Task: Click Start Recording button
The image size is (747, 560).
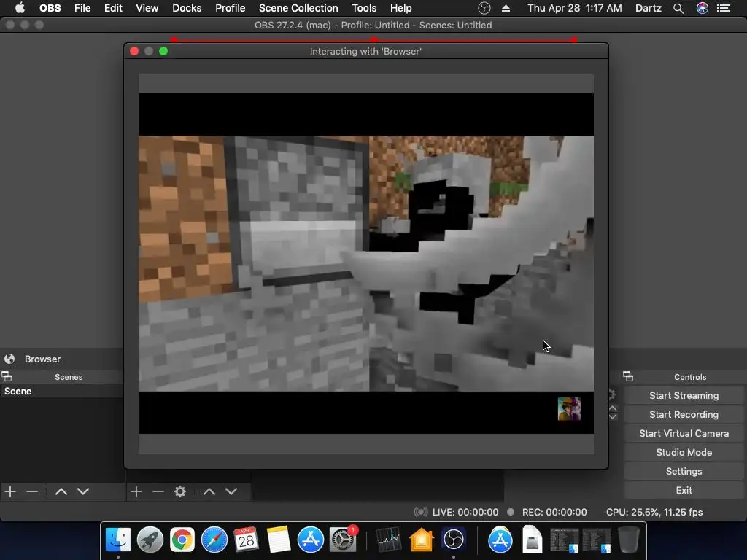Action: 684,414
